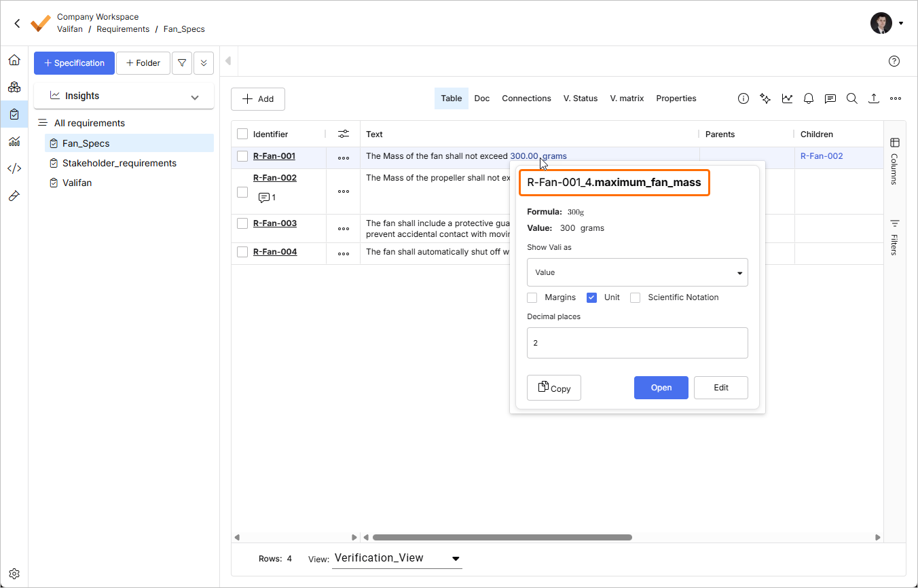Click the Decimal places input field
918x588 pixels.
tap(637, 343)
